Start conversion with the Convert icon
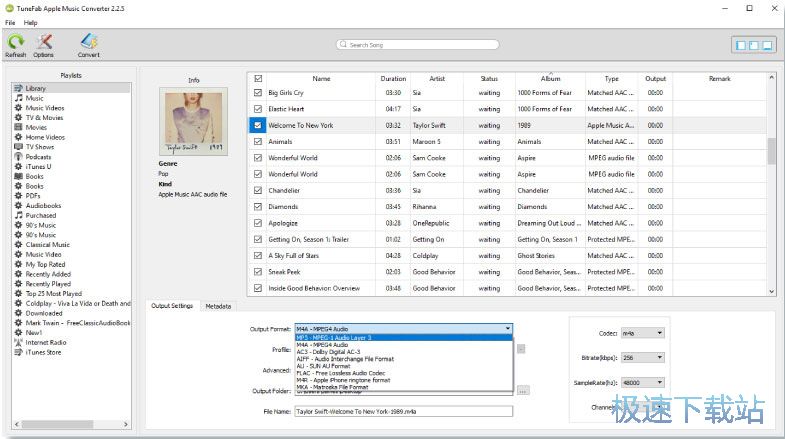 pos(89,42)
